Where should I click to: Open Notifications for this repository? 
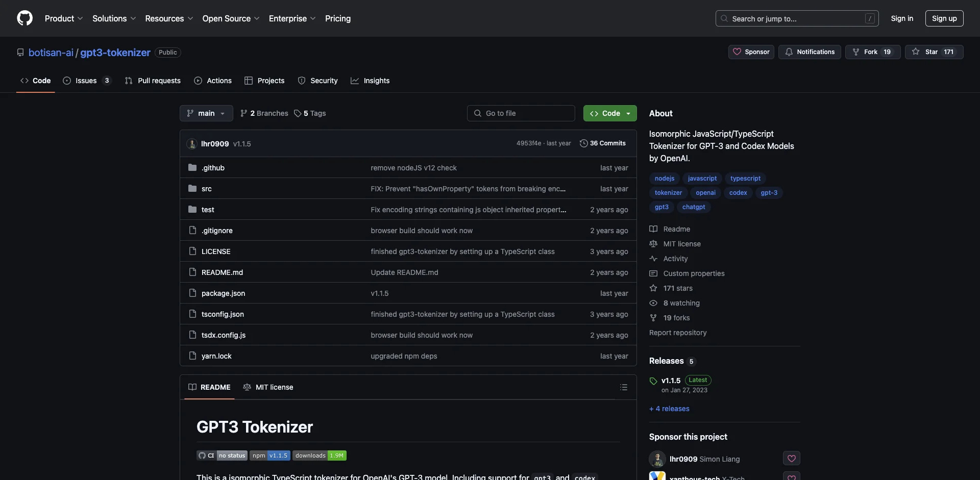pyautogui.click(x=810, y=52)
